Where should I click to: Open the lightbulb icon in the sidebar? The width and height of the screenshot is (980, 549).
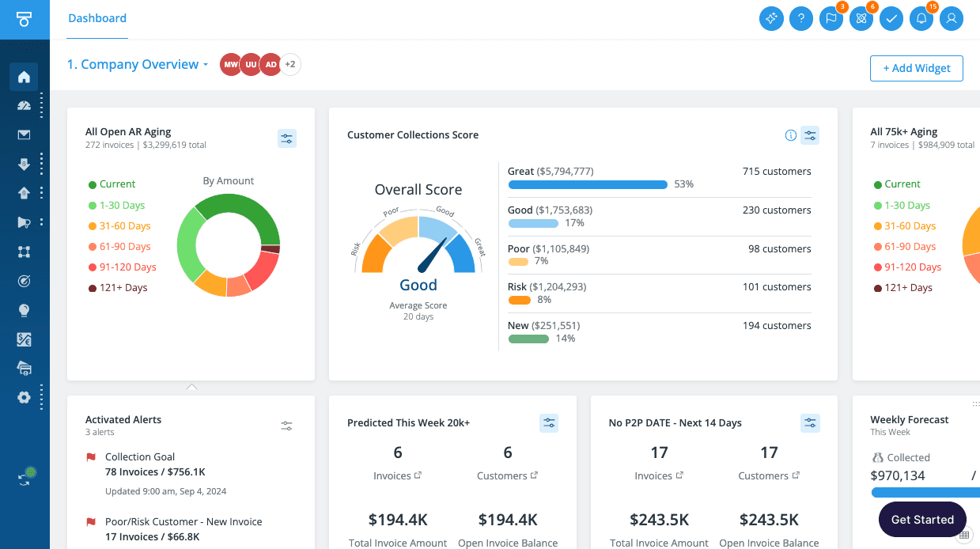24,310
